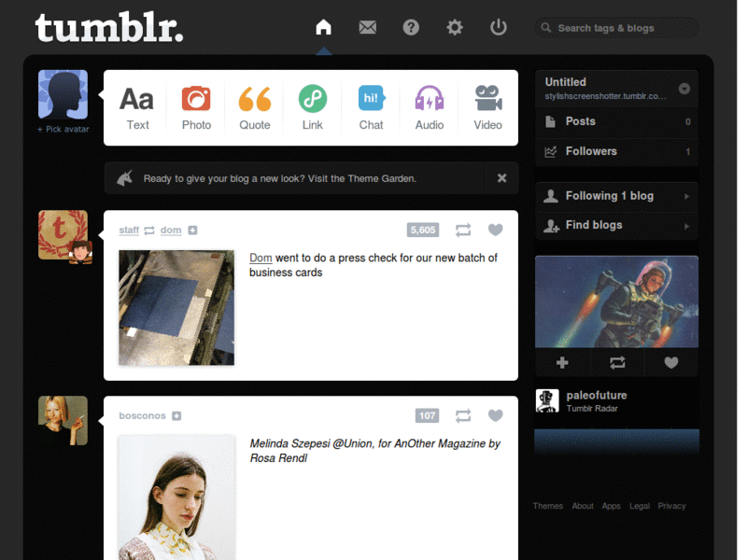Like the bosconos post
The image size is (747, 560).
pyautogui.click(x=496, y=415)
